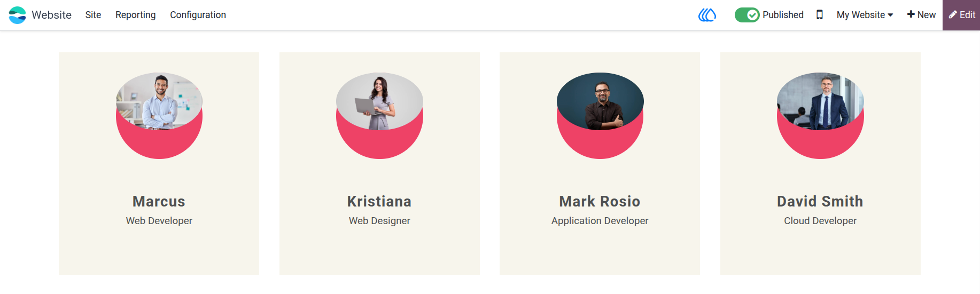This screenshot has width=980, height=294.
Task: Open the Reporting menu
Action: [x=136, y=15]
